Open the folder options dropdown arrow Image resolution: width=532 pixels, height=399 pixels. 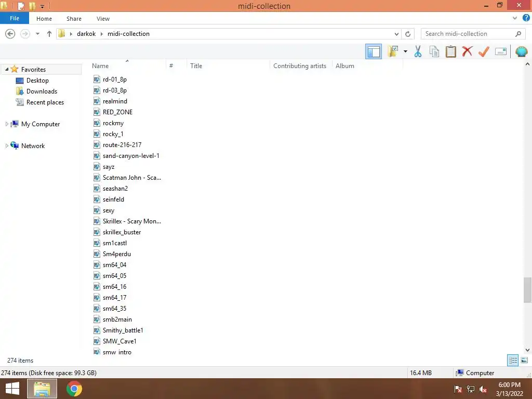[405, 51]
